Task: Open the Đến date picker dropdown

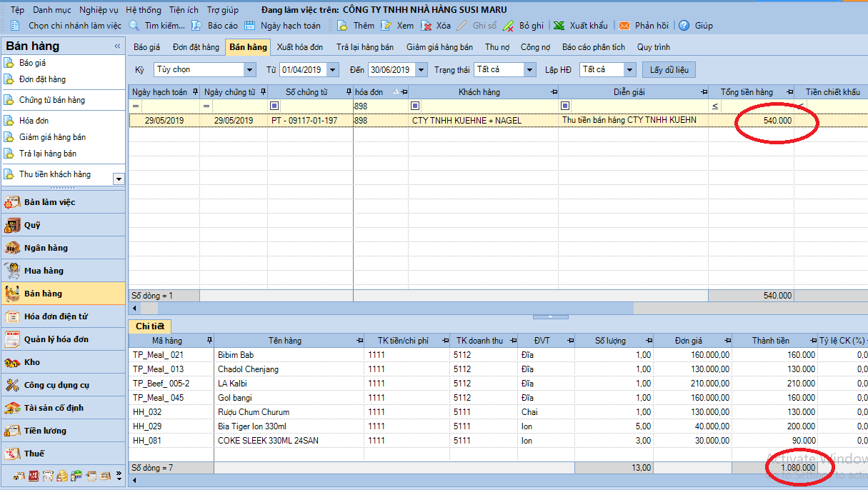Action: pos(421,70)
